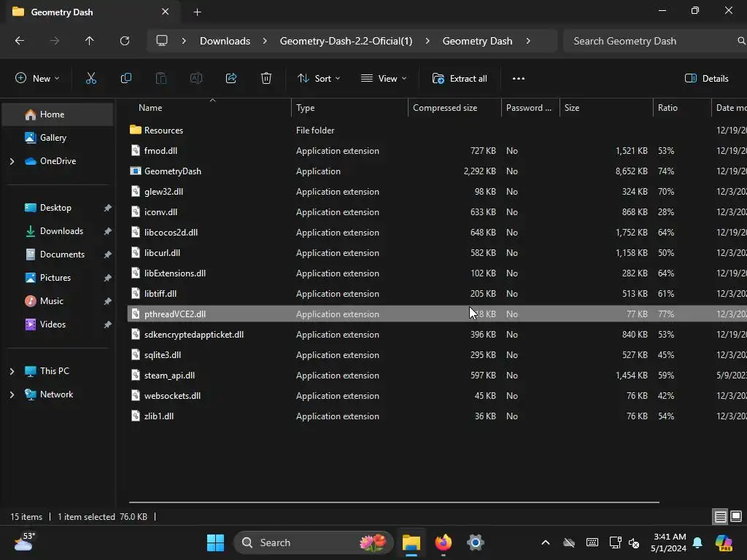Click the notification bell icon

point(697,542)
